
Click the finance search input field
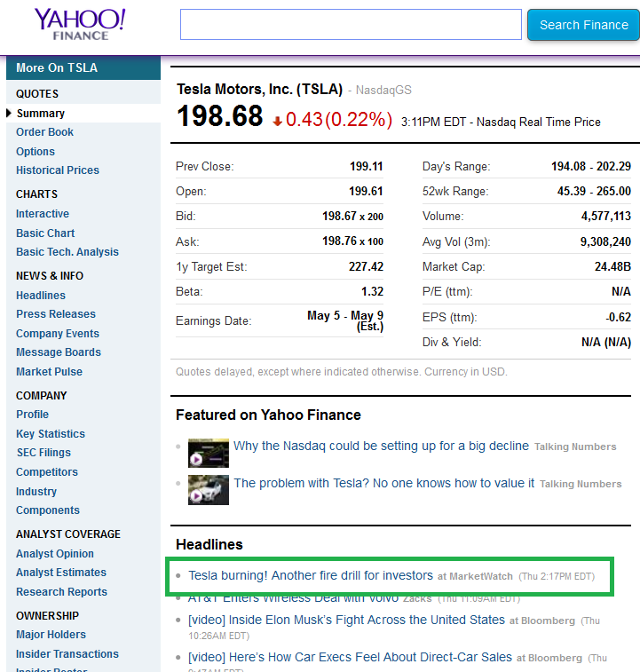coord(351,25)
